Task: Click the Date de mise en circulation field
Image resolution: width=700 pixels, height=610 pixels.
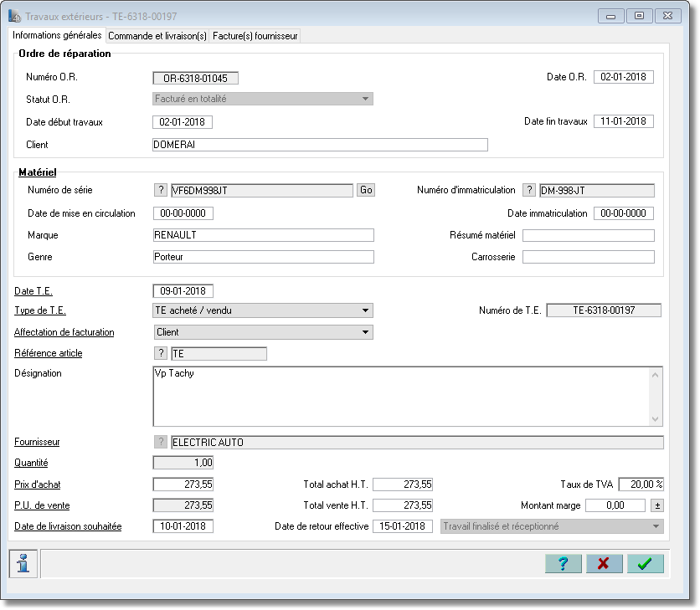Action: click(x=183, y=213)
